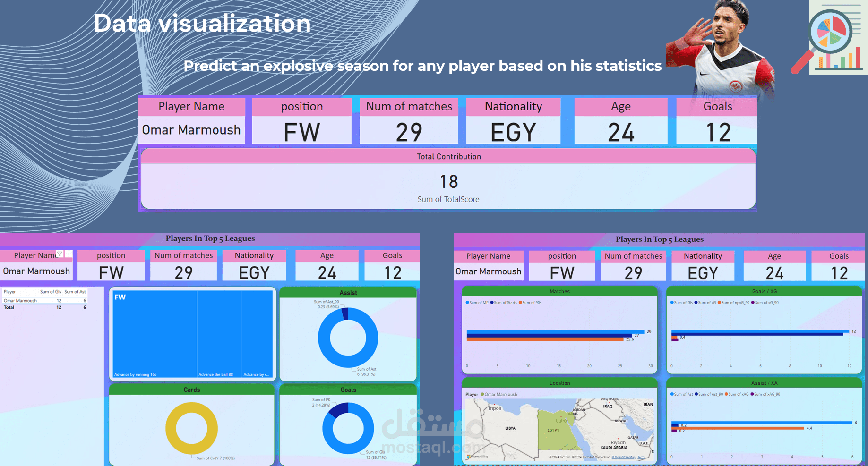
Task: Click the Cards chart title
Action: coord(192,390)
